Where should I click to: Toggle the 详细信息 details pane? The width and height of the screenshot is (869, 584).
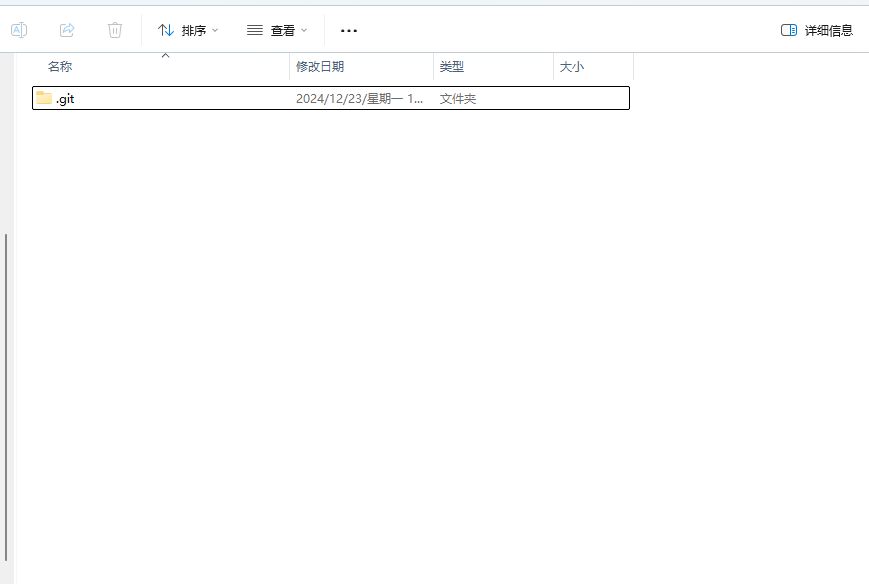tap(818, 30)
